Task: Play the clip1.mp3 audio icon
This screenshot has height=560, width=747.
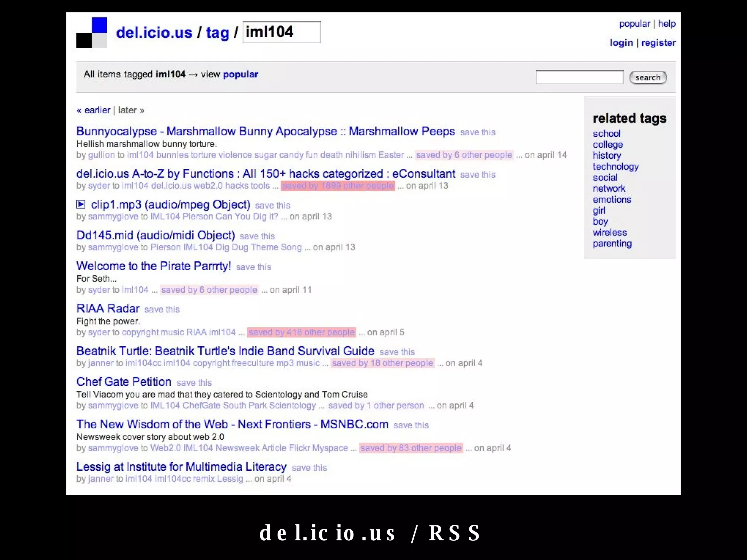Action: pos(81,204)
